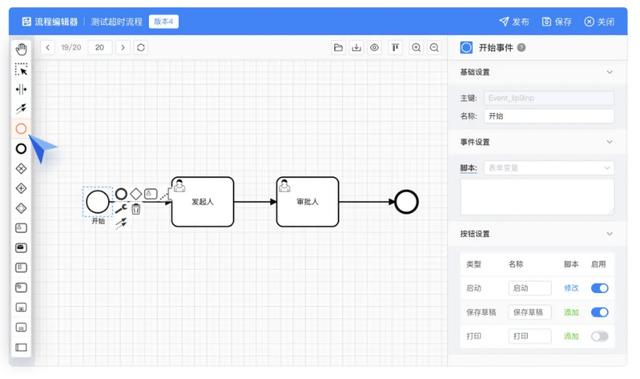Append a task from the context pad
The width and height of the screenshot is (640, 379).
tap(151, 194)
